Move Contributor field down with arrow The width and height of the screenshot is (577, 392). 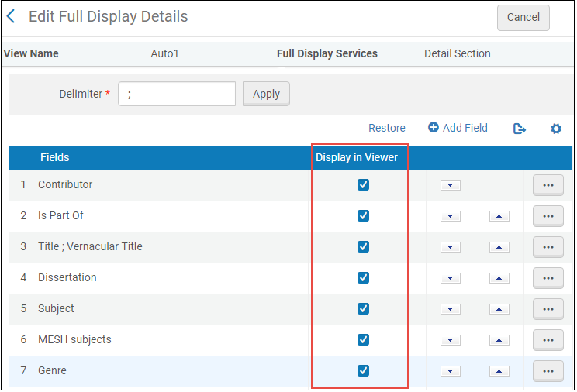pos(451,185)
